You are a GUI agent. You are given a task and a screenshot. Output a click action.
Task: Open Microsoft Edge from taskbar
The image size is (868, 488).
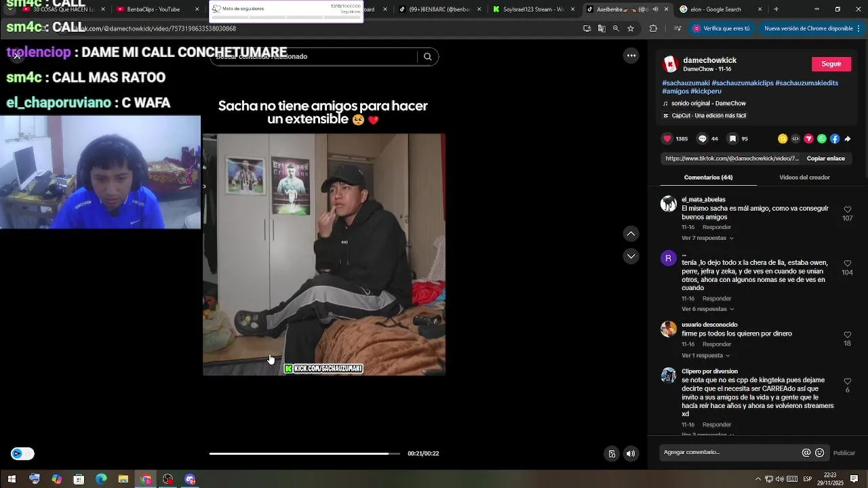101,479
